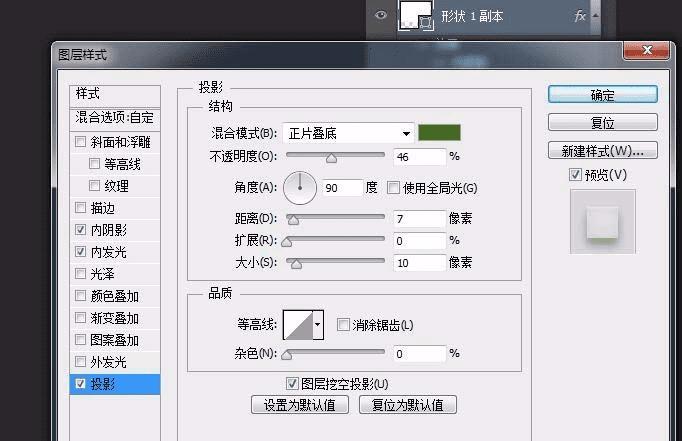The width and height of the screenshot is (682, 441).
Task: Click the 杂色 field showing 0
Action: pos(419,354)
